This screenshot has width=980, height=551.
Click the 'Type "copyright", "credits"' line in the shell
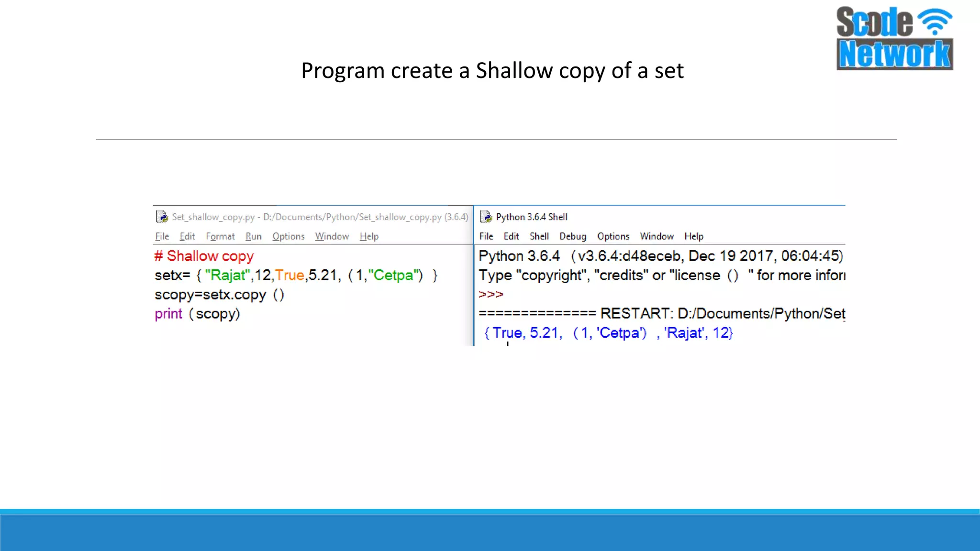[662, 275]
